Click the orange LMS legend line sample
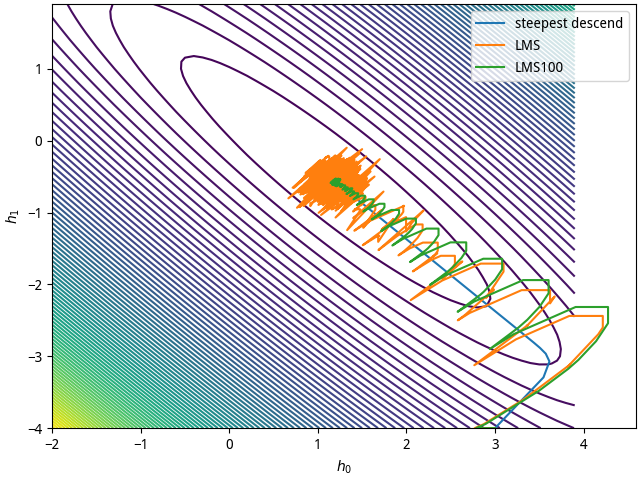This screenshot has height=480, width=640. point(490,45)
